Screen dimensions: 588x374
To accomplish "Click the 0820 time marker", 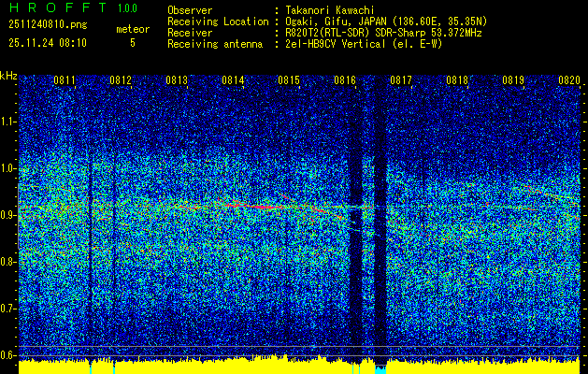I will pos(569,79).
